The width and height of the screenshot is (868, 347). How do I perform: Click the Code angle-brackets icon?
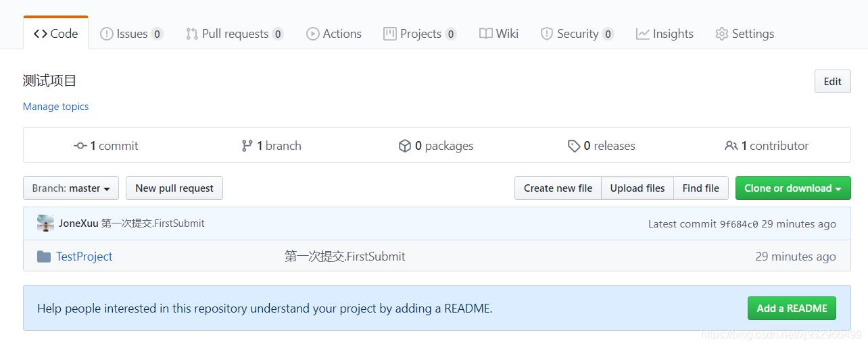(x=41, y=34)
